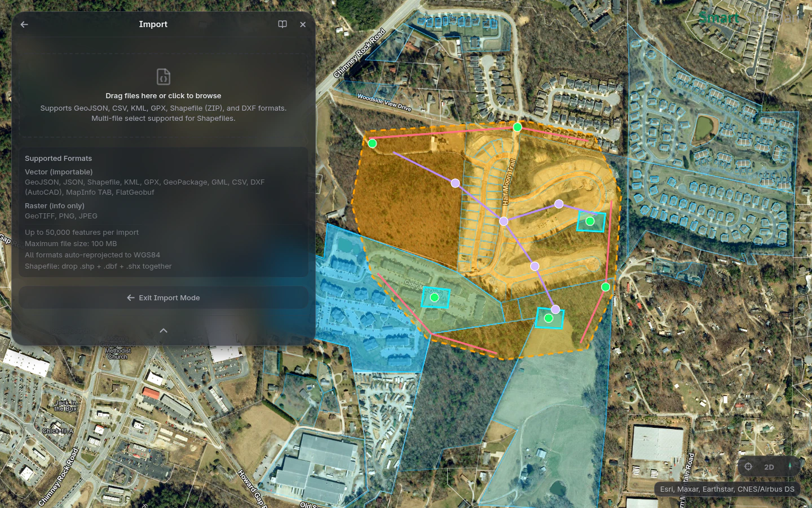This screenshot has height=508, width=812.
Task: Open the Esri, Maxar imagery attribution
Action: 727,489
